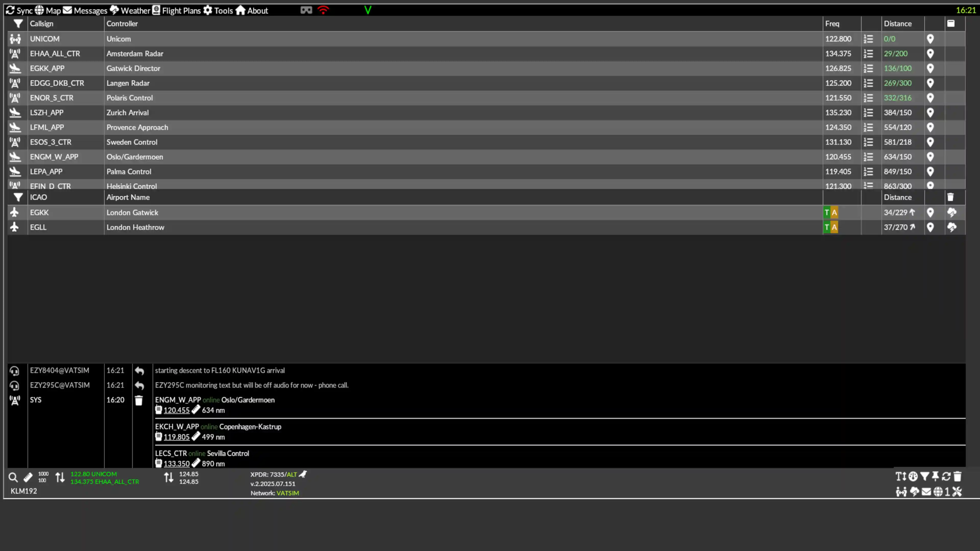
Task: Click the 1000/100 range selector
Action: pos(43,477)
